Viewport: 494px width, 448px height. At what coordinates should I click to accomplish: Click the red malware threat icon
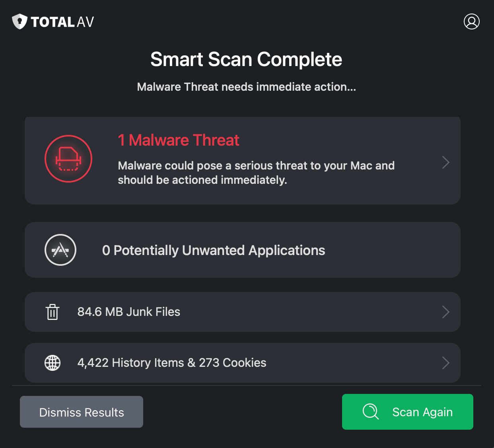[x=68, y=159]
